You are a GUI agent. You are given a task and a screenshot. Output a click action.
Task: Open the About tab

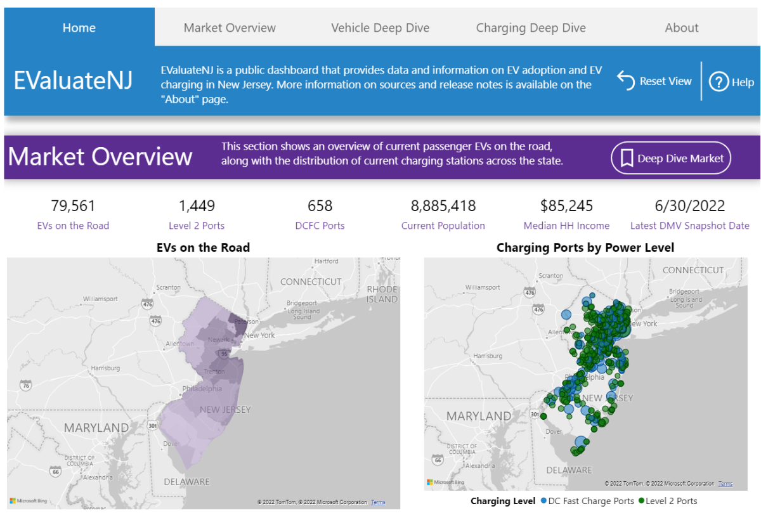(682, 28)
